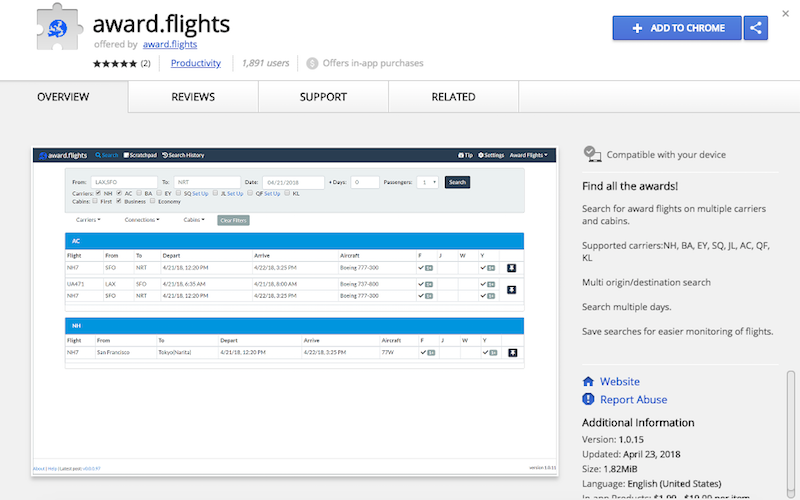Image resolution: width=800 pixels, height=500 pixels.
Task: Click Set Up link next to SQ
Action: [200, 194]
